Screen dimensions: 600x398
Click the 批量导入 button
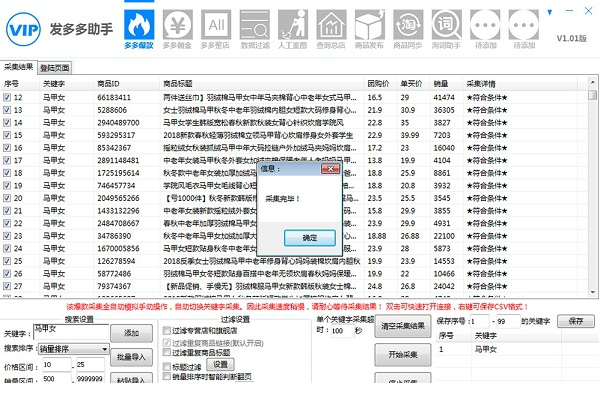click(131, 357)
